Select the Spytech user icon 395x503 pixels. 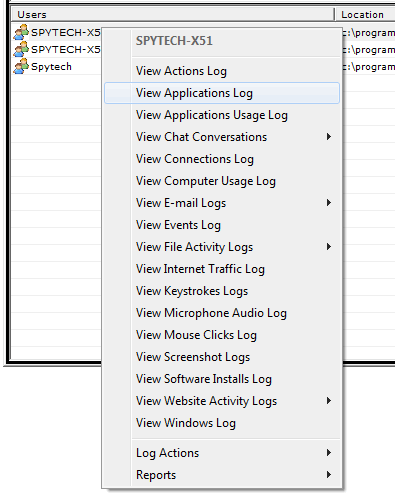[21, 66]
